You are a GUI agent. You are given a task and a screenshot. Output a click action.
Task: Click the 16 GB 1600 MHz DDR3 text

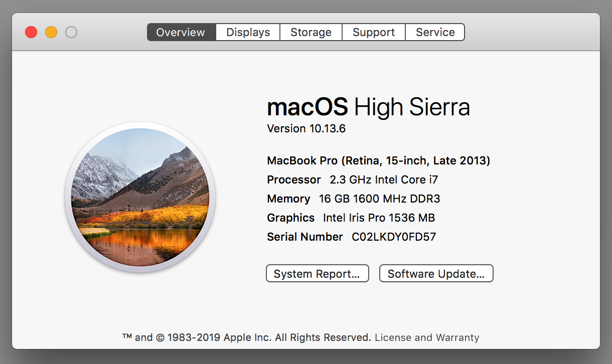(x=379, y=199)
